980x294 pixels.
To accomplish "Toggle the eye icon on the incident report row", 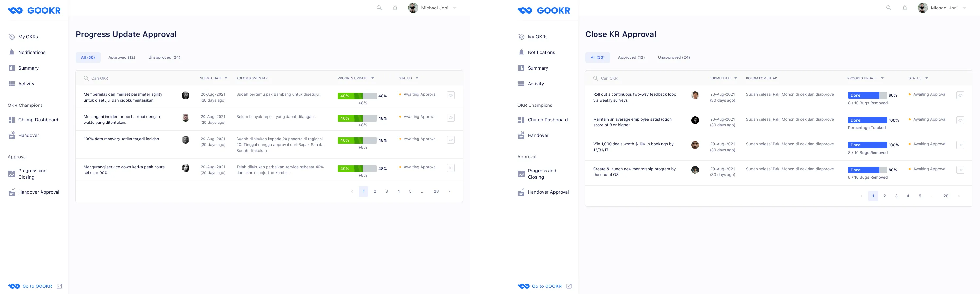I will [x=450, y=118].
